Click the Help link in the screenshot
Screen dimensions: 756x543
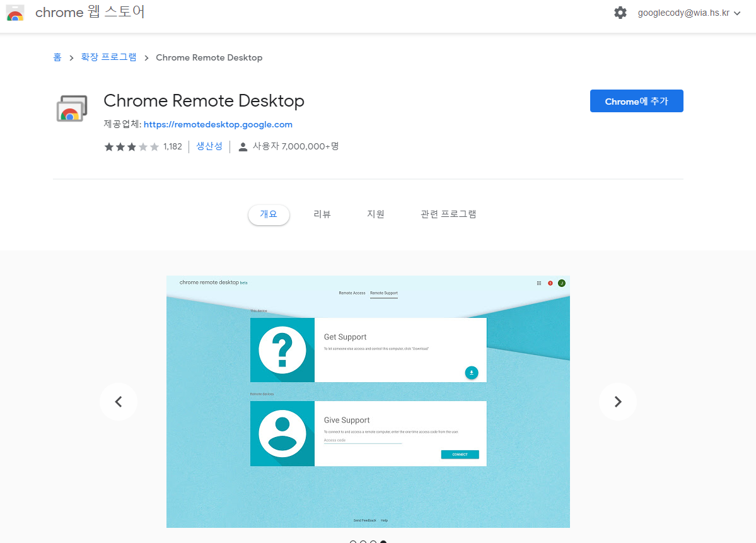(384, 520)
